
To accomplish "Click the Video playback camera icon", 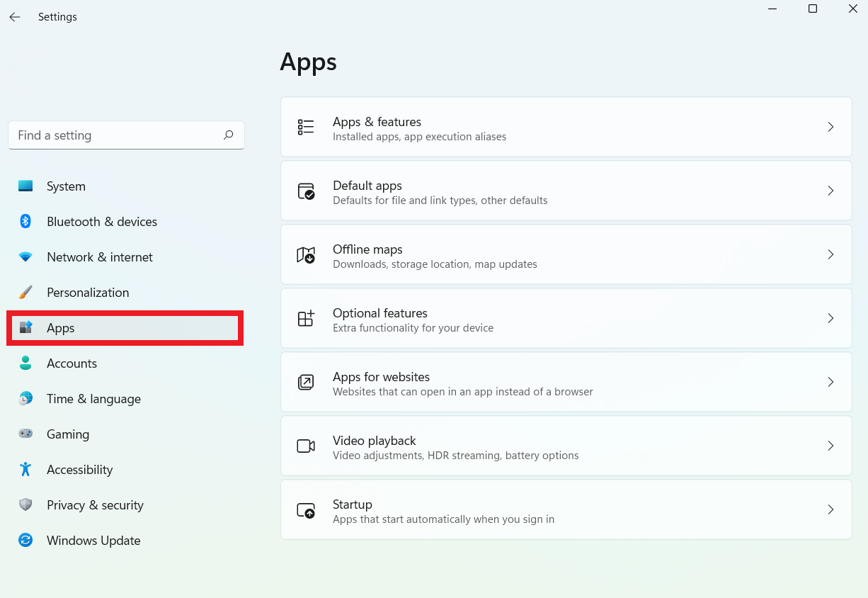I will coord(306,446).
